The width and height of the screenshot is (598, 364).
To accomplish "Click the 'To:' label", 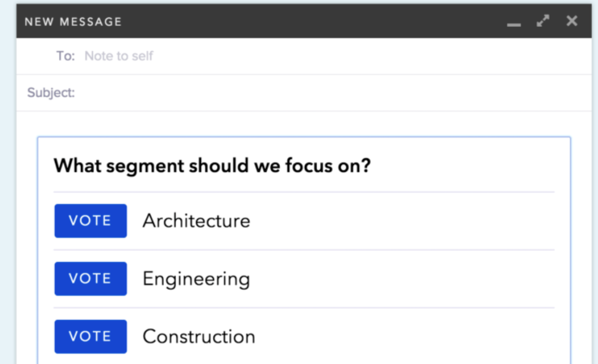I will pyautogui.click(x=66, y=56).
